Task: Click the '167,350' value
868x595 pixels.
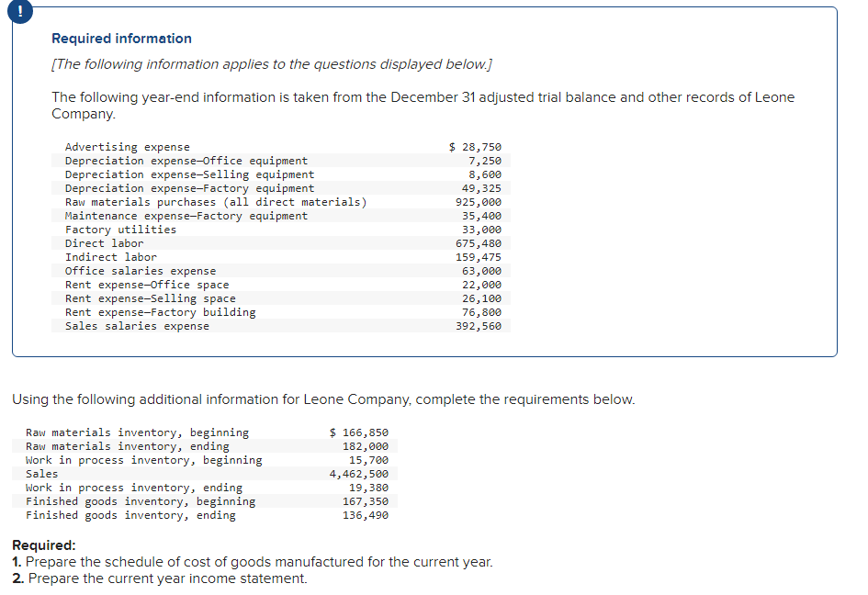Action: coord(366,501)
